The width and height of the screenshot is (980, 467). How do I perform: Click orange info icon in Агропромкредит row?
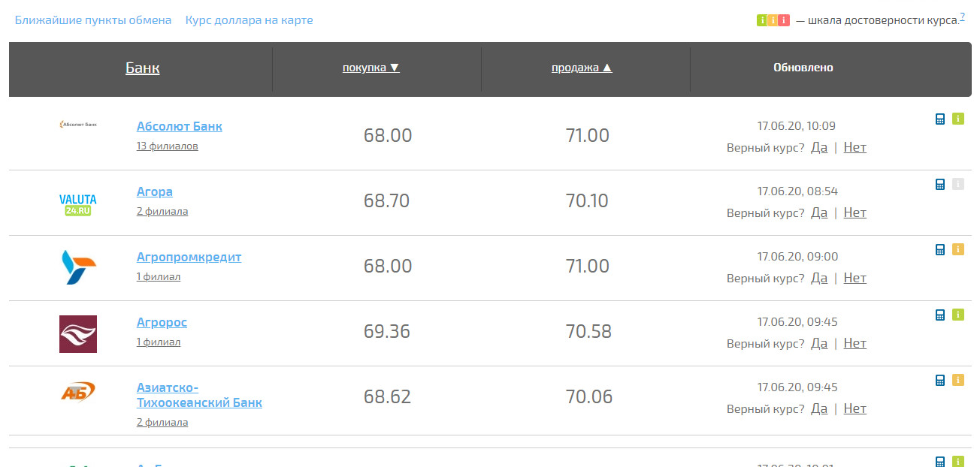pyautogui.click(x=957, y=249)
